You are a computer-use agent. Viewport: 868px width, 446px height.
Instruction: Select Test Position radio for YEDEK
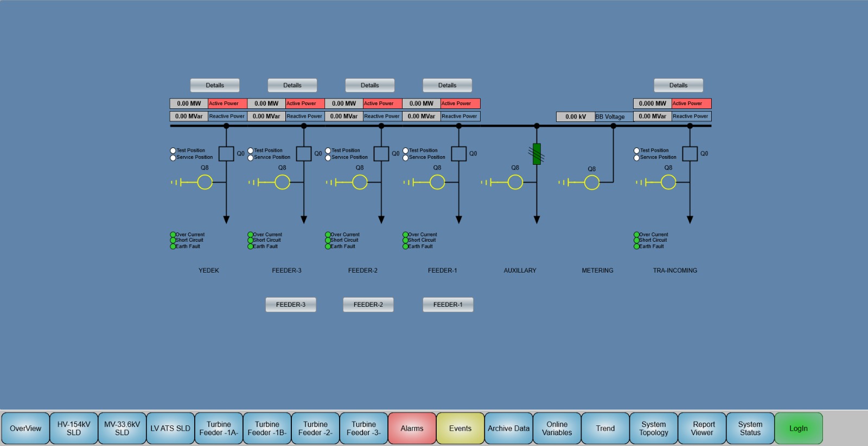tap(173, 151)
